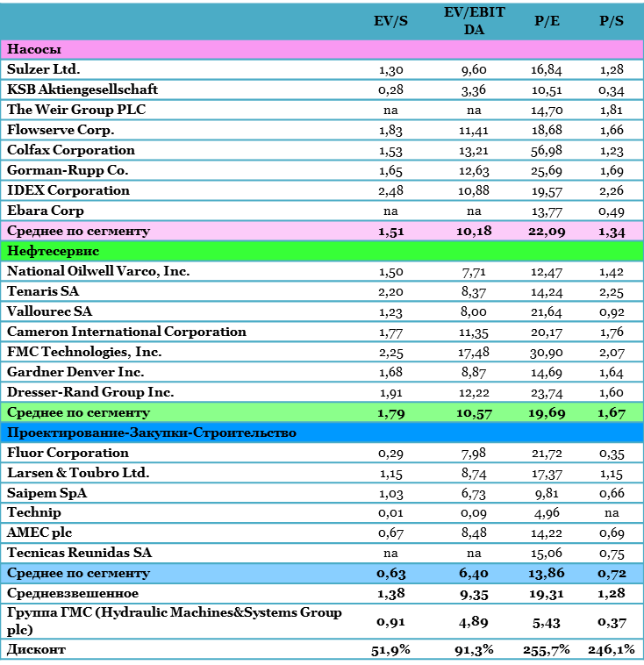
Task: Select the Dresser-Rand Group Inc. cell
Action: coord(89,392)
